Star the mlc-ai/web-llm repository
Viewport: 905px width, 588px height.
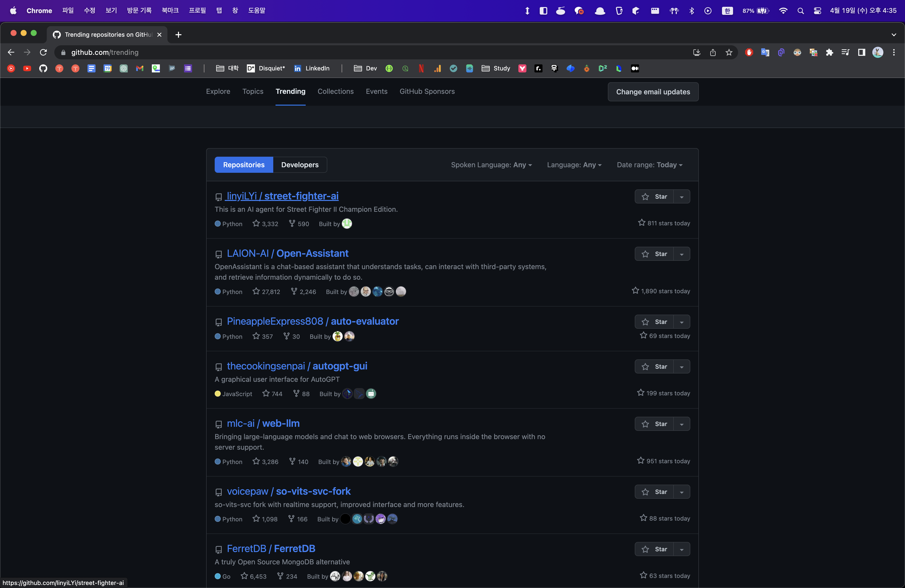pyautogui.click(x=654, y=424)
